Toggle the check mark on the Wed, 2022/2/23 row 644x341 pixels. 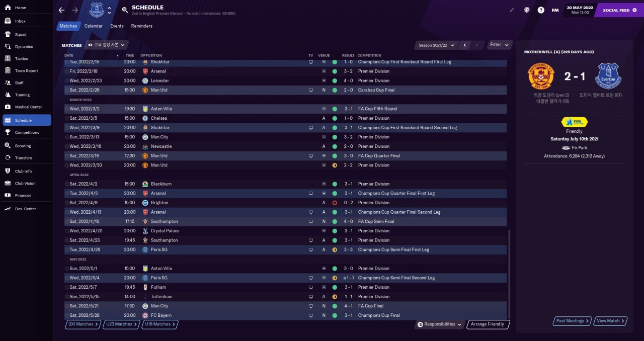(x=67, y=80)
